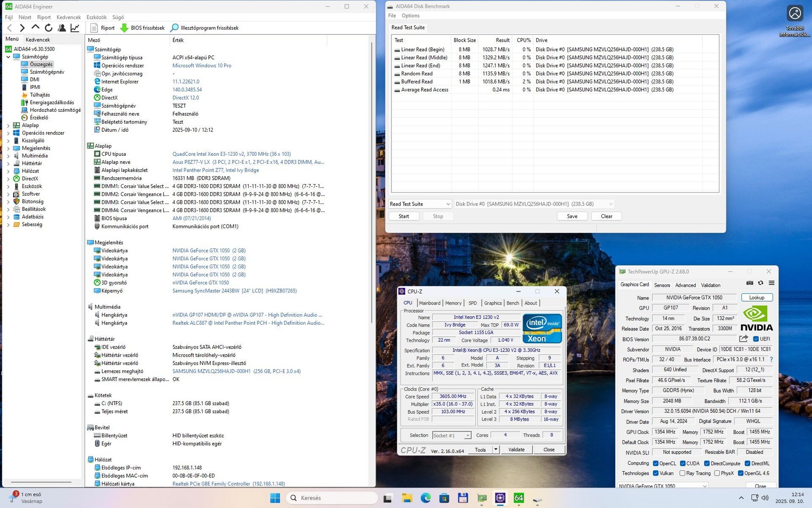This screenshot has width=812, height=508.
Task: Click Illesztőprogram frissítések toolbar button
Action: [205, 28]
